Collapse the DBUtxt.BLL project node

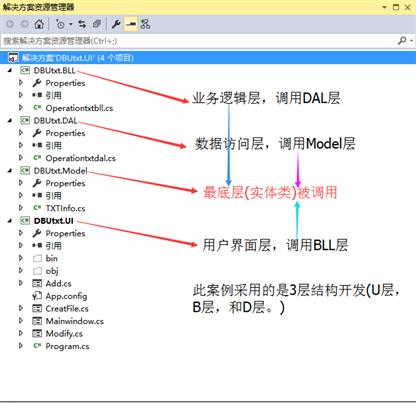(10, 70)
